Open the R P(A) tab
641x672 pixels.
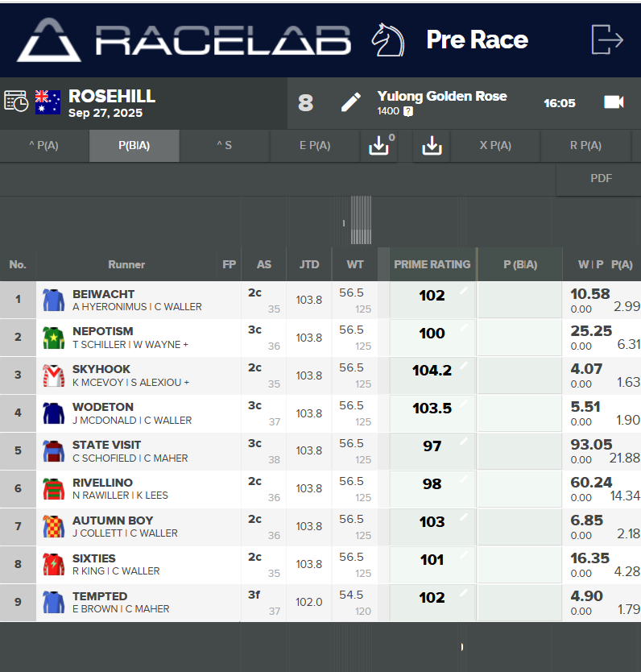click(x=585, y=146)
